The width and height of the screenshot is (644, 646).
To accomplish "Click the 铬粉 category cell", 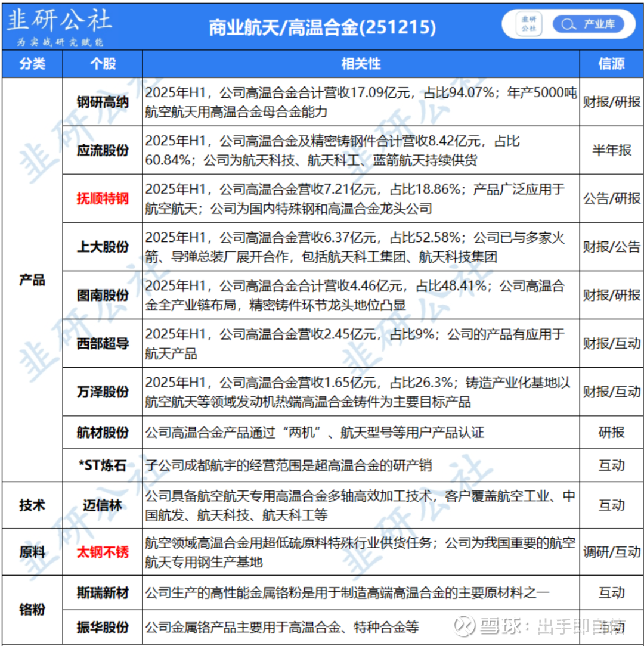I will point(32,610).
